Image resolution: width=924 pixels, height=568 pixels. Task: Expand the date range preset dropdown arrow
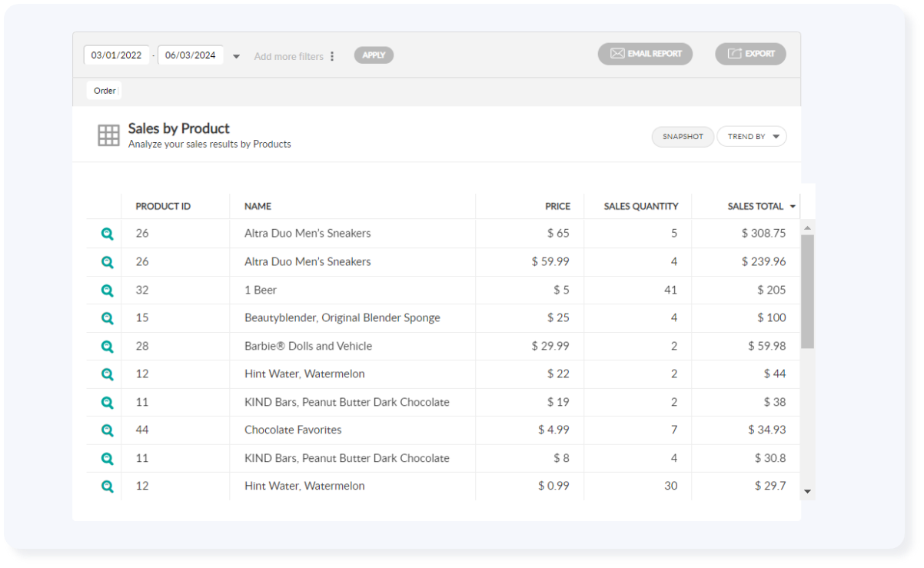pyautogui.click(x=236, y=55)
